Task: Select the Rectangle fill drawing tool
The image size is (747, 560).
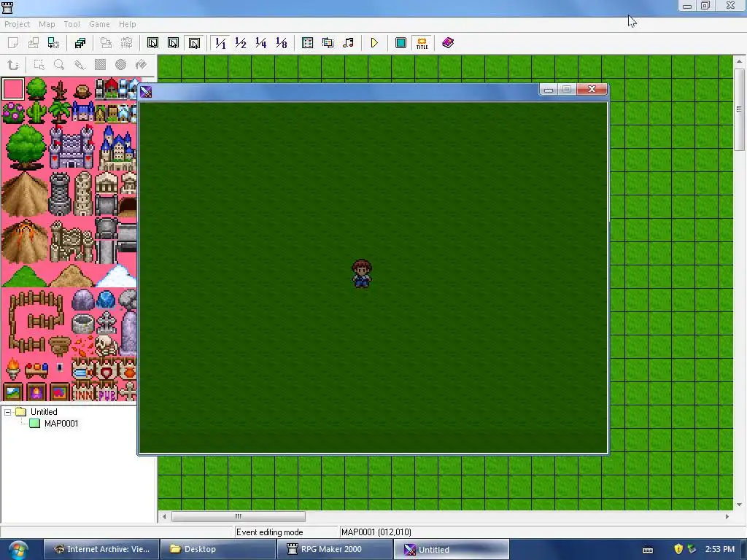Action: (x=100, y=65)
